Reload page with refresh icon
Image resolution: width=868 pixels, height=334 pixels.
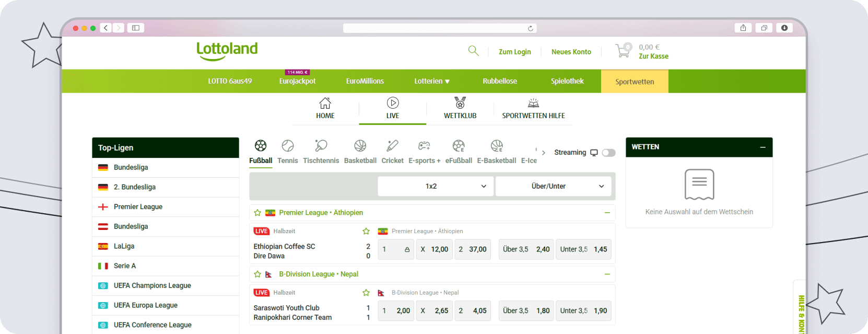pos(531,28)
